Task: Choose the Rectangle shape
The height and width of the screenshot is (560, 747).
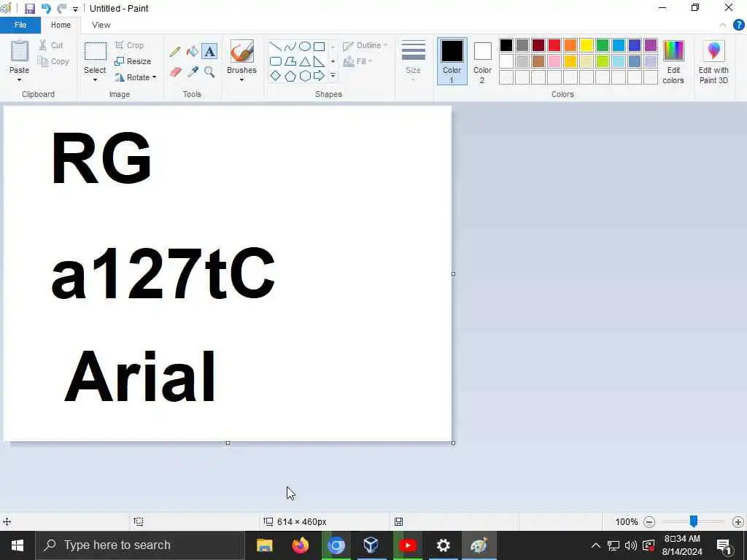Action: click(x=320, y=47)
